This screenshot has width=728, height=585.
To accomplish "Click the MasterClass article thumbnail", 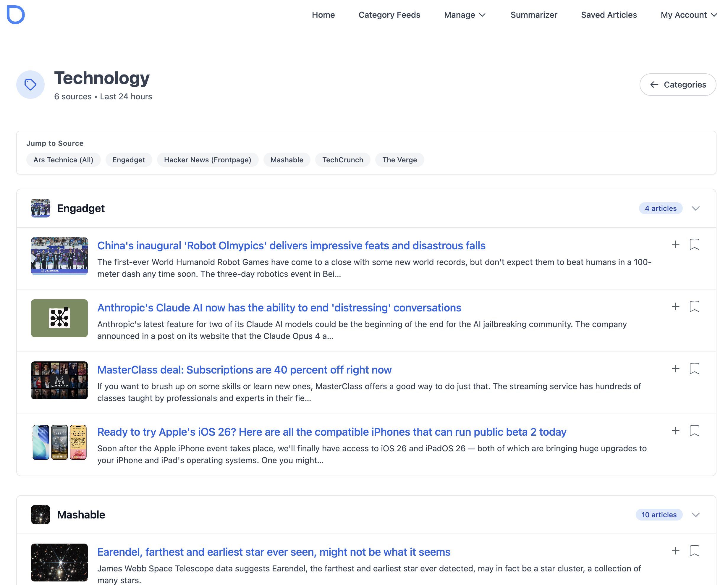I will pos(59,380).
